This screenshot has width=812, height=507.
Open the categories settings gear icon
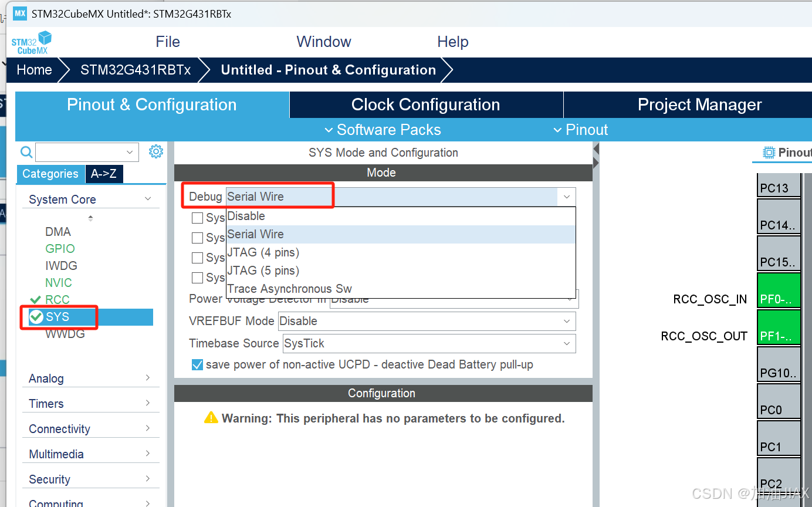155,152
